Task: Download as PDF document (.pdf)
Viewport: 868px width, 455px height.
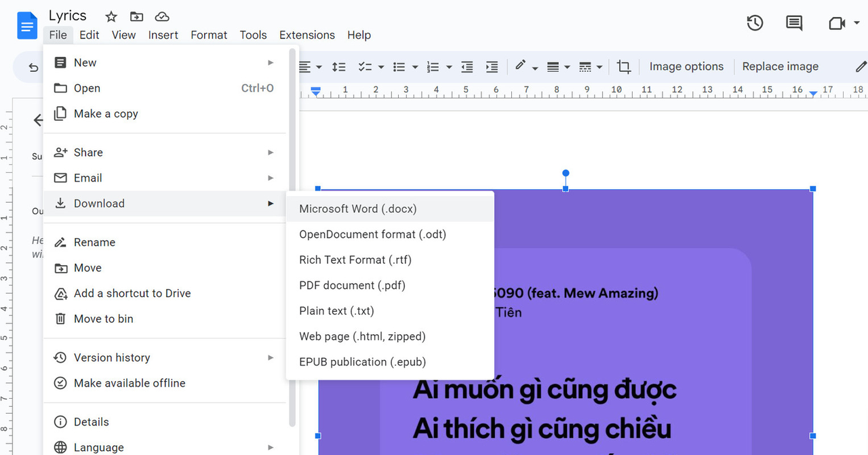Action: click(390, 285)
